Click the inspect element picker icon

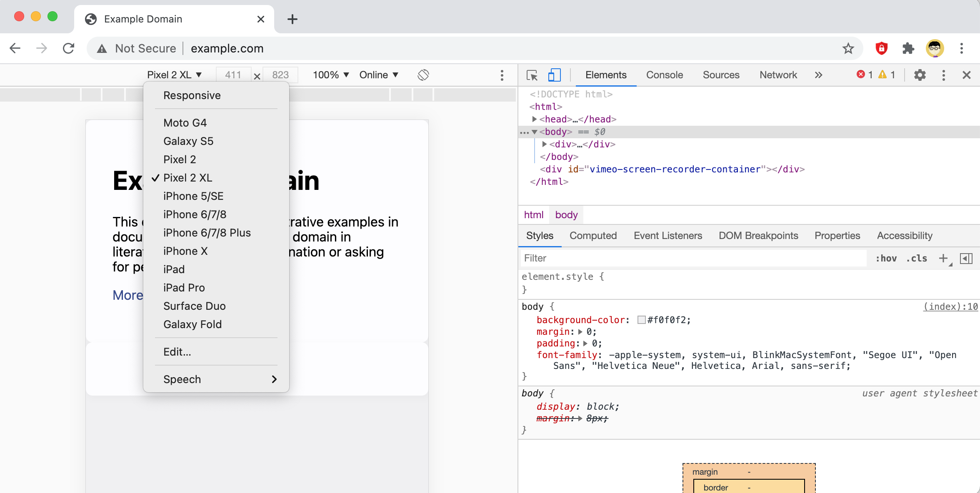(532, 75)
